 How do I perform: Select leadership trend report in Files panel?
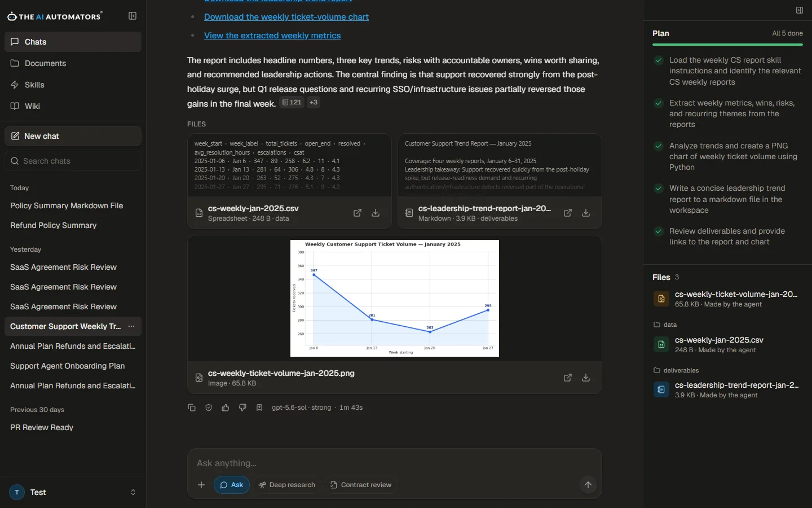tap(727, 389)
